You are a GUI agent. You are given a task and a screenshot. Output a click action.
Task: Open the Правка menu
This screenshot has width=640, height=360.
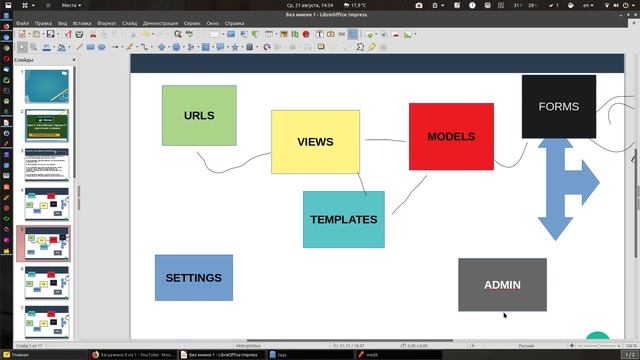(x=43, y=23)
